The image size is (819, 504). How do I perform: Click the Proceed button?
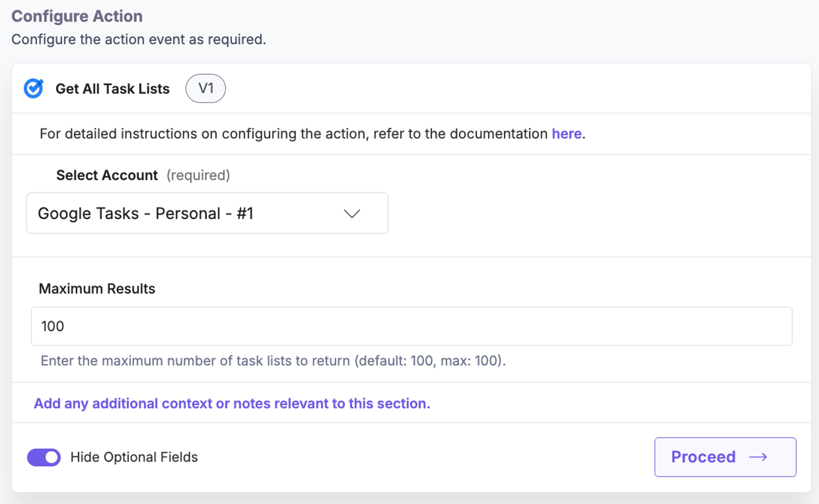pos(725,457)
